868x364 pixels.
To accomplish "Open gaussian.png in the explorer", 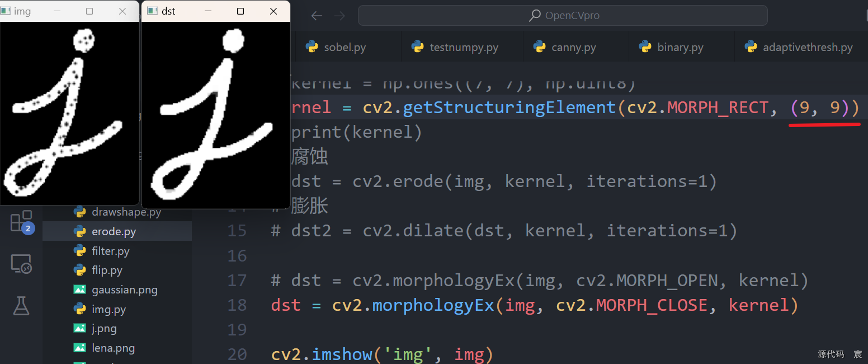I will [117, 290].
